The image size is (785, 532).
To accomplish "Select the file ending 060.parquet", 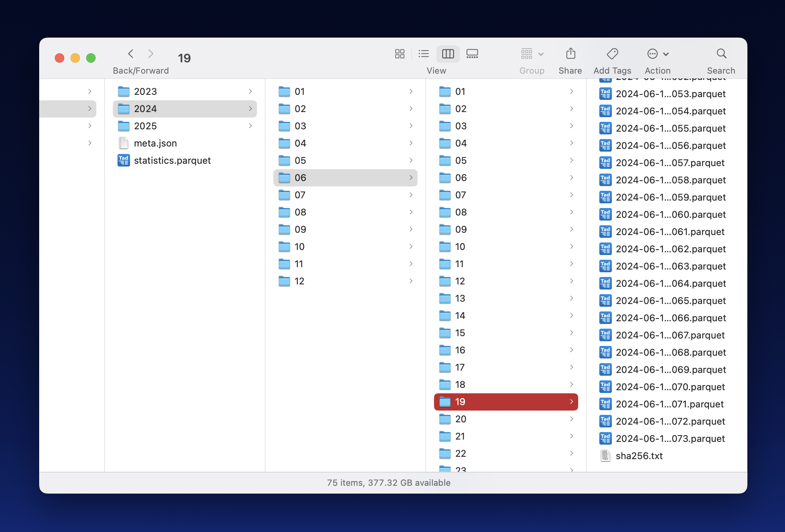I will [x=670, y=215].
